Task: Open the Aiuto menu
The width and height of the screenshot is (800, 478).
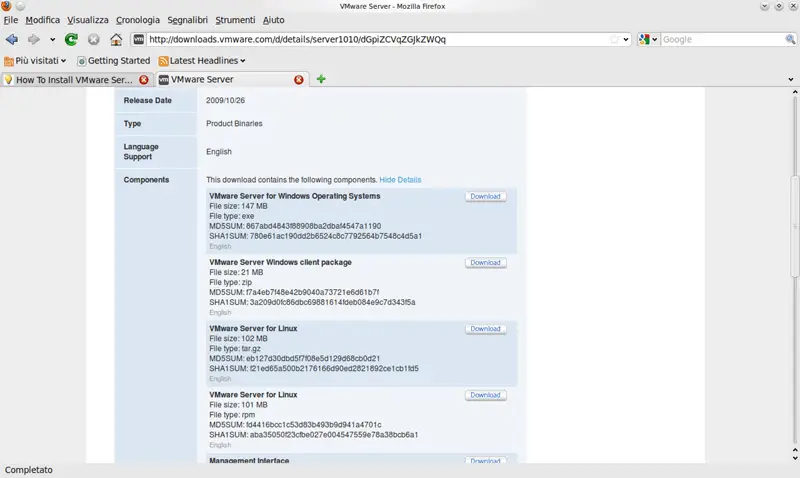Action: click(x=273, y=20)
